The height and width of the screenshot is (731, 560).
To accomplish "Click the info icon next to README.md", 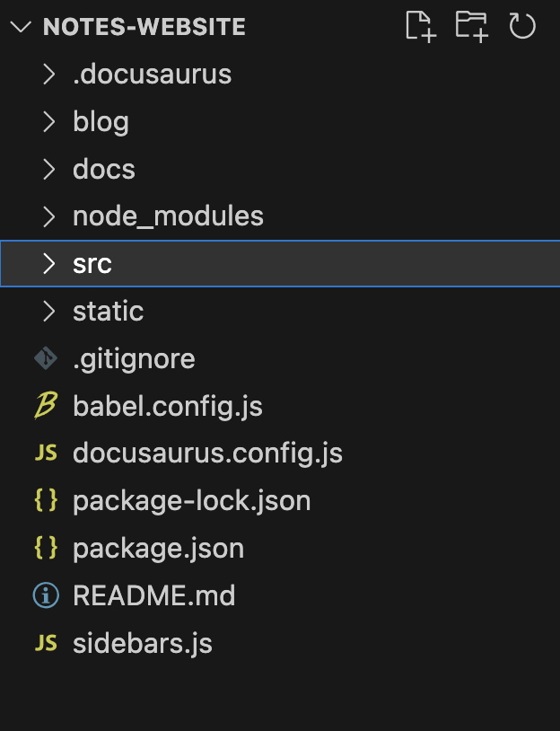I will [x=46, y=595].
